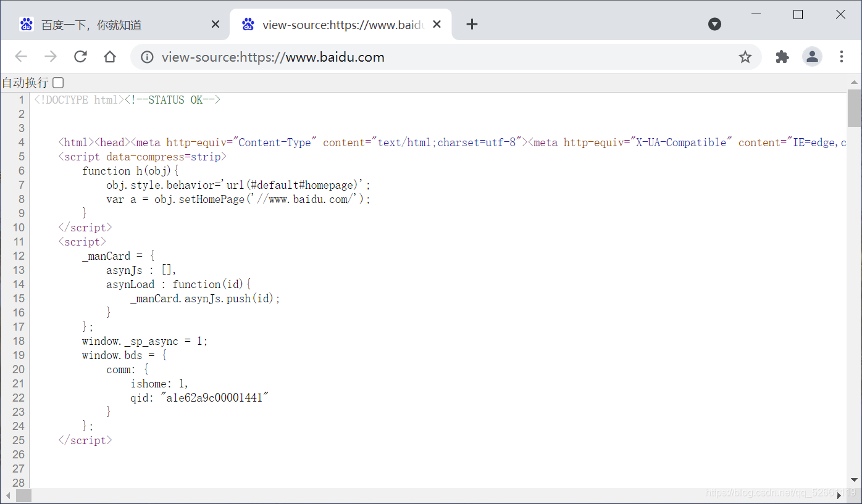The image size is (862, 504).
Task: Close the view-source baidu tab
Action: [x=437, y=24]
